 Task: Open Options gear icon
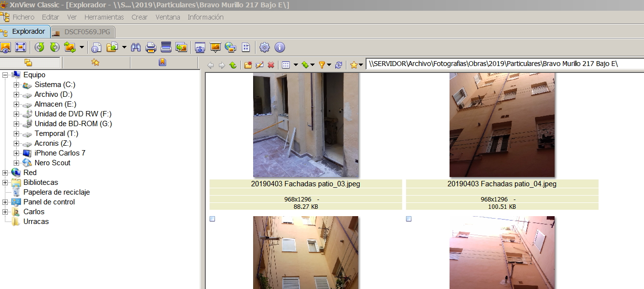(264, 47)
